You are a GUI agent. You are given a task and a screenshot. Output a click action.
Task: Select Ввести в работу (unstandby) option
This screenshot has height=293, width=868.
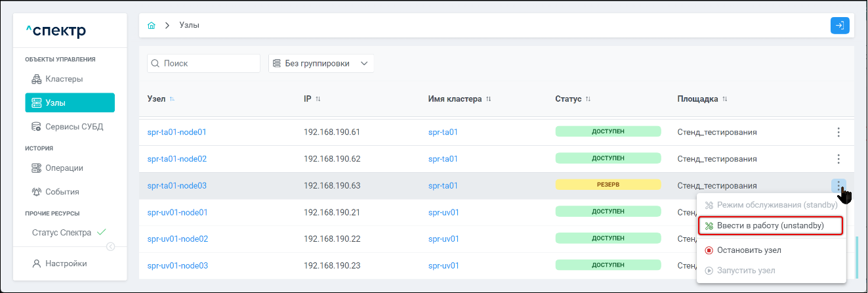[771, 226]
